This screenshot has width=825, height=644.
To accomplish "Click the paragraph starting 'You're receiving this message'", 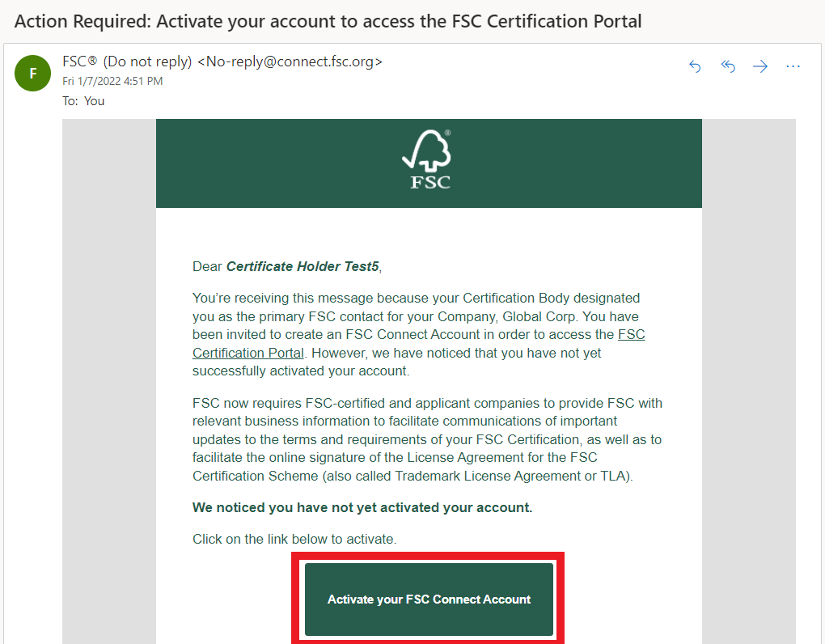I will pyautogui.click(x=419, y=335).
